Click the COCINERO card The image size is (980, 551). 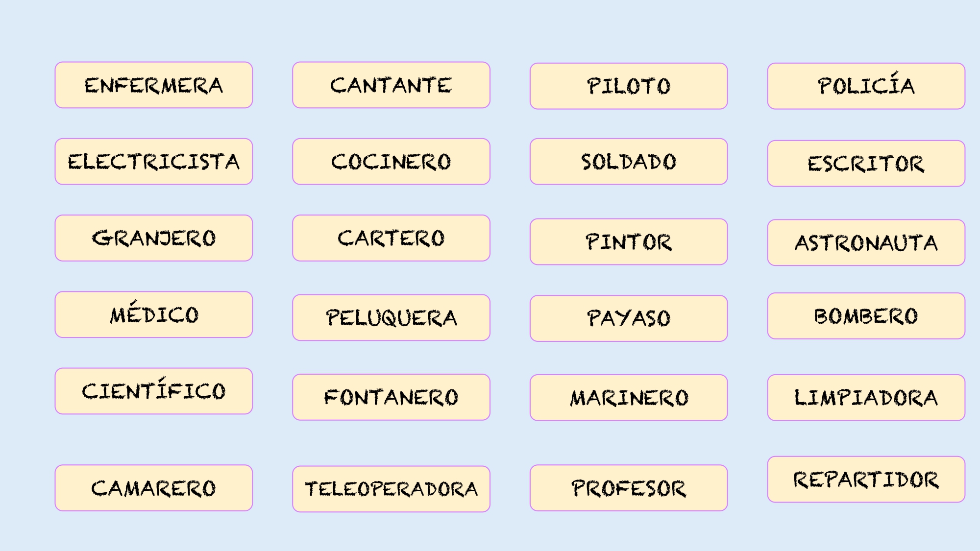click(391, 162)
